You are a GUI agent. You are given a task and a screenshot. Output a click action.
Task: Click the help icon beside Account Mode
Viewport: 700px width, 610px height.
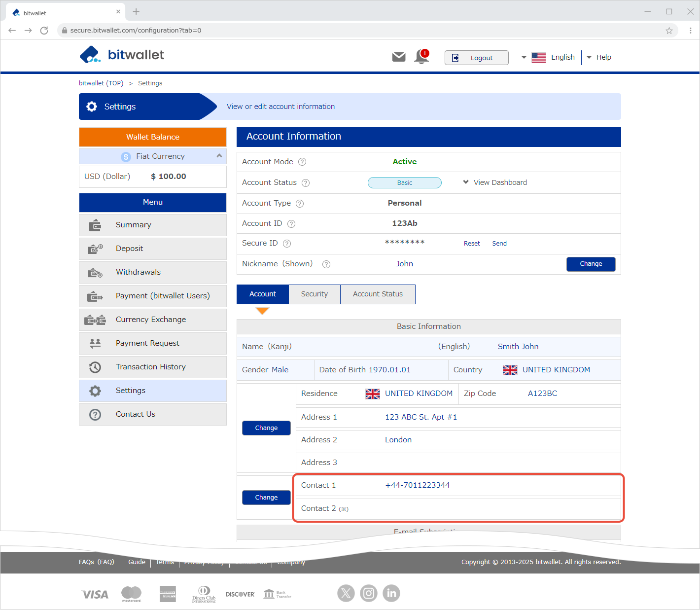click(302, 162)
